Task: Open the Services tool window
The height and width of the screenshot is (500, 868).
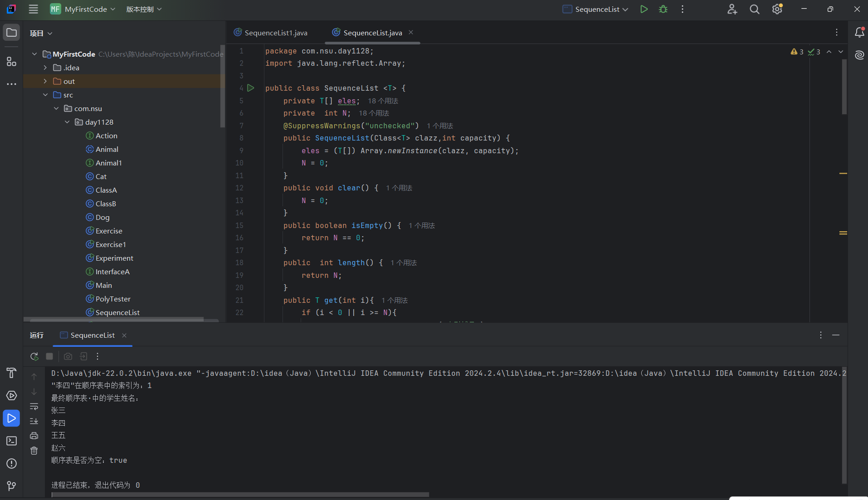Action: pos(11,395)
